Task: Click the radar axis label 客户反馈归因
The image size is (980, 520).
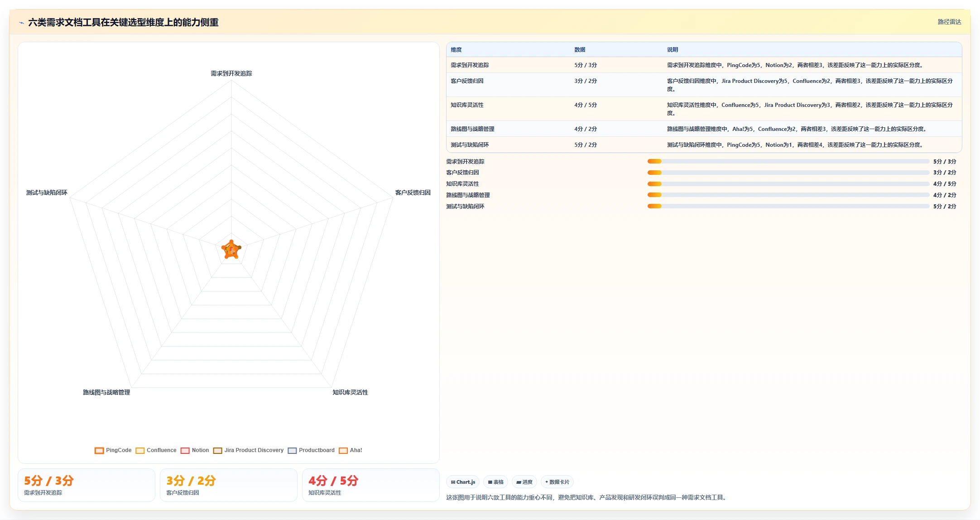Action: [x=413, y=193]
